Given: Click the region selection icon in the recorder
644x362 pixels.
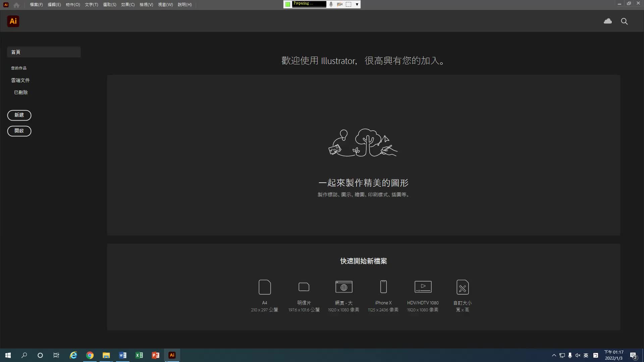Looking at the screenshot, I should click(x=348, y=4).
